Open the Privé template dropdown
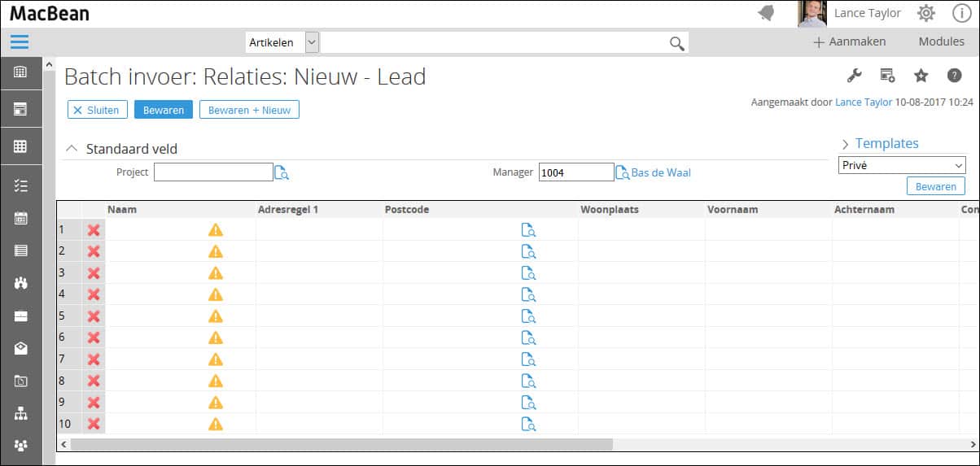The width and height of the screenshot is (980, 466). 902,165
